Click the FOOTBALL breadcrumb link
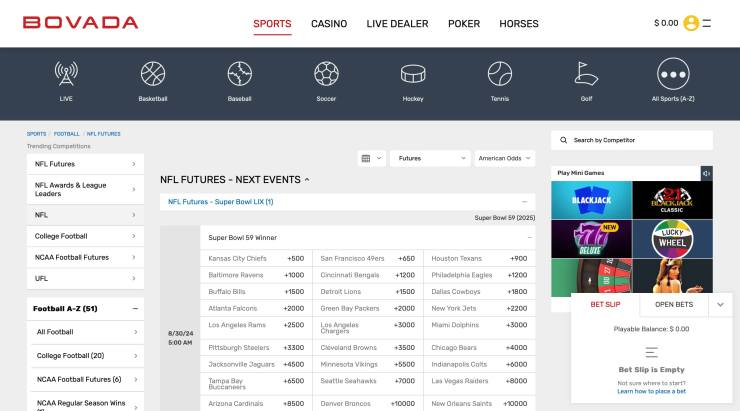The height and width of the screenshot is (411, 740). (67, 134)
